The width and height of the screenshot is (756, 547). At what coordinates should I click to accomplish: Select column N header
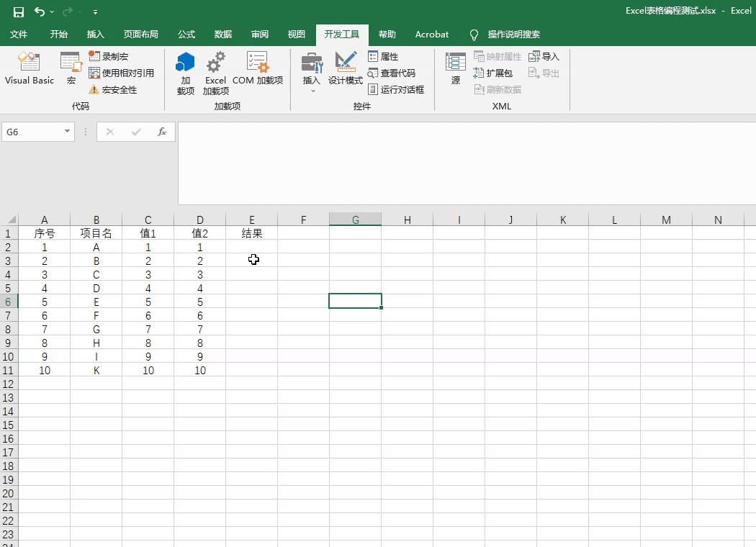pos(718,220)
